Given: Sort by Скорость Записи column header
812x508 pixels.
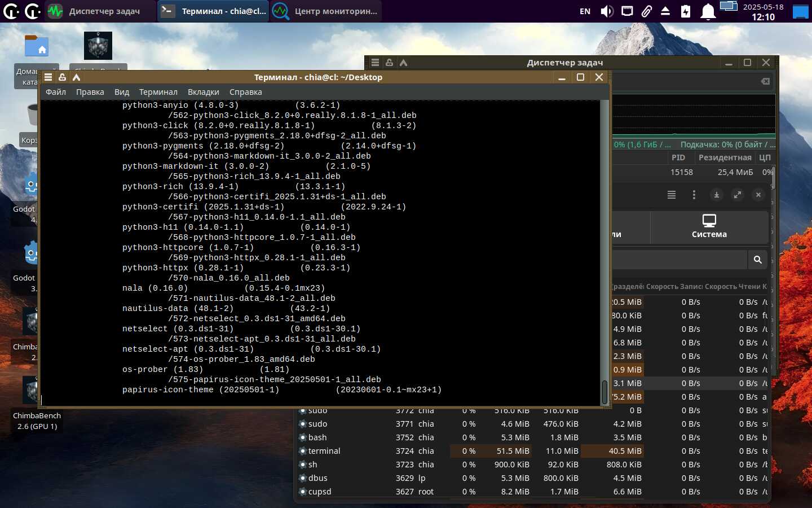Looking at the screenshot, I should tap(674, 287).
